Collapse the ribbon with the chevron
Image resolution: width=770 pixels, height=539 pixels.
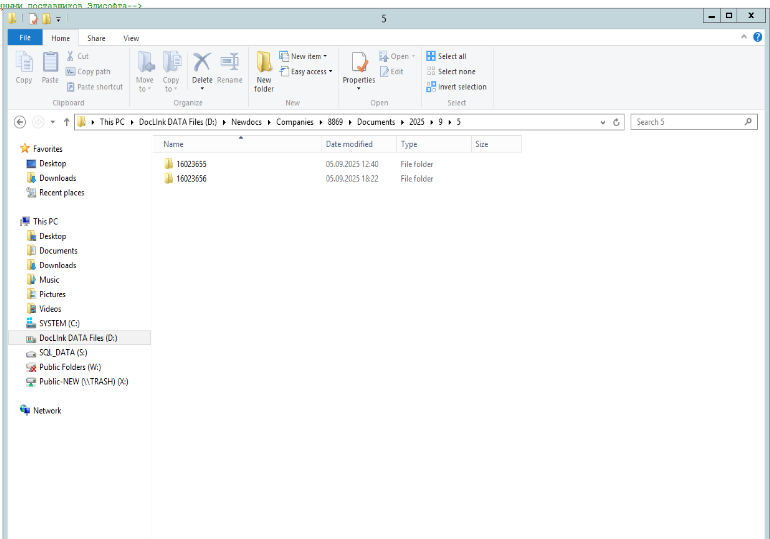click(744, 37)
